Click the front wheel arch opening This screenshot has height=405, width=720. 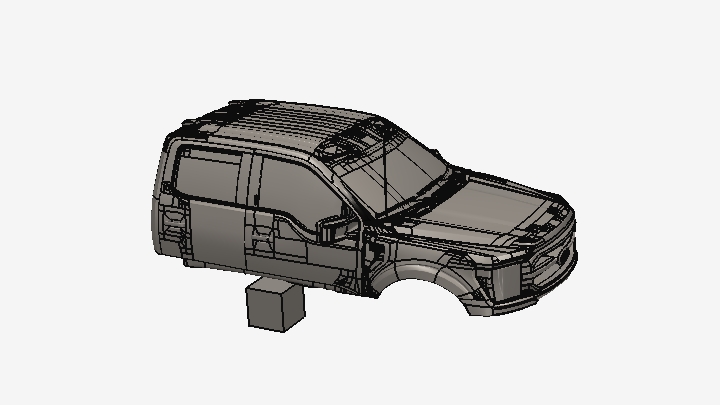pyautogui.click(x=420, y=288)
